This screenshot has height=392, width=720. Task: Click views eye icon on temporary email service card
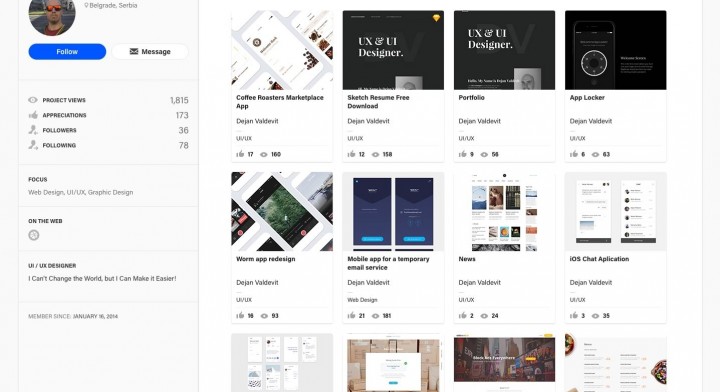point(375,316)
